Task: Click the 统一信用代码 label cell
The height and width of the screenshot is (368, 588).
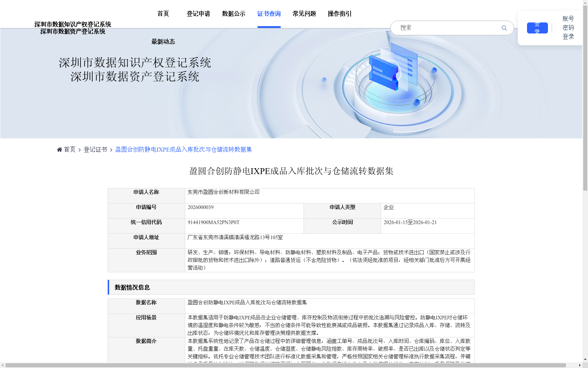Action: (146, 226)
